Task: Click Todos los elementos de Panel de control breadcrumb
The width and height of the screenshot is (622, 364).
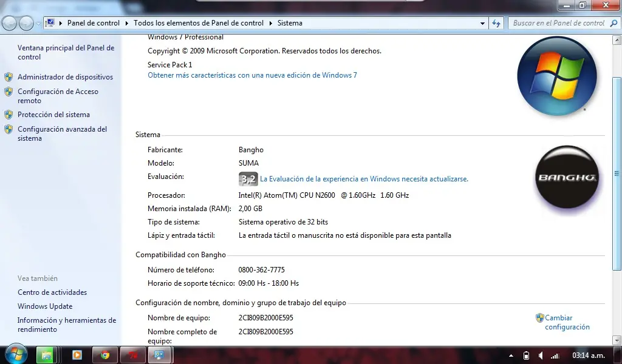Action: pyautogui.click(x=199, y=23)
